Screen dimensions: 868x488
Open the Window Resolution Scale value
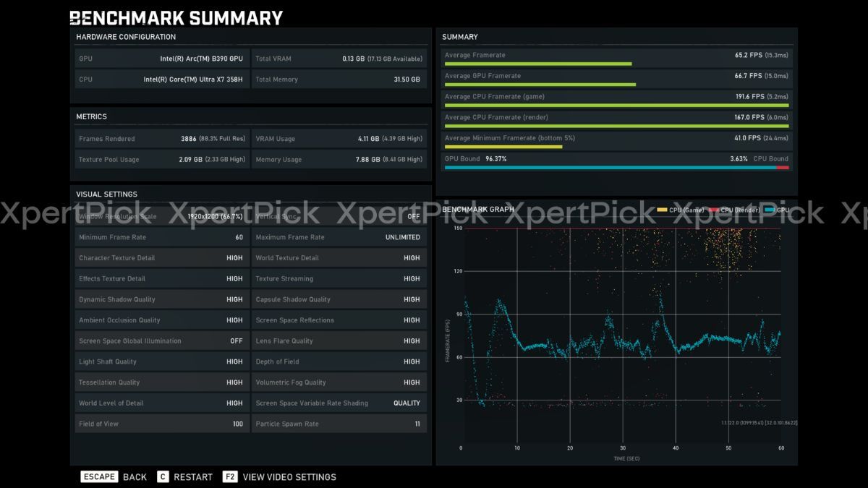215,216
